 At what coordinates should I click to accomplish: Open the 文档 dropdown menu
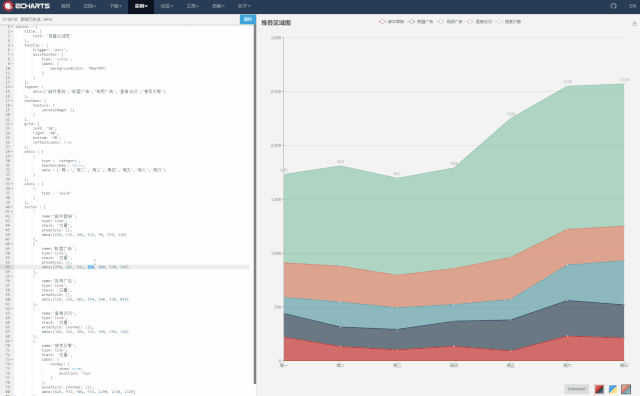point(89,6)
